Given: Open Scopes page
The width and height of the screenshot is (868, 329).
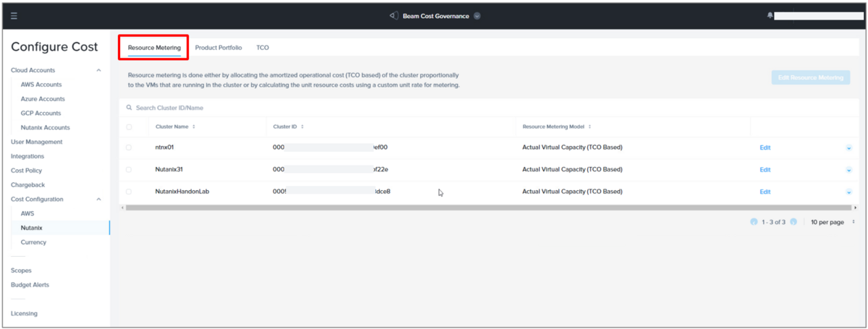Looking at the screenshot, I should pyautogui.click(x=21, y=270).
